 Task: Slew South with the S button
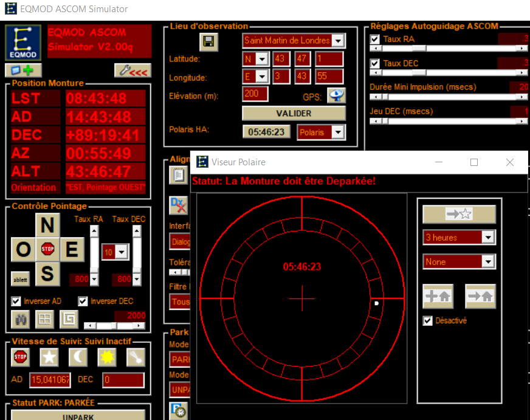47,274
